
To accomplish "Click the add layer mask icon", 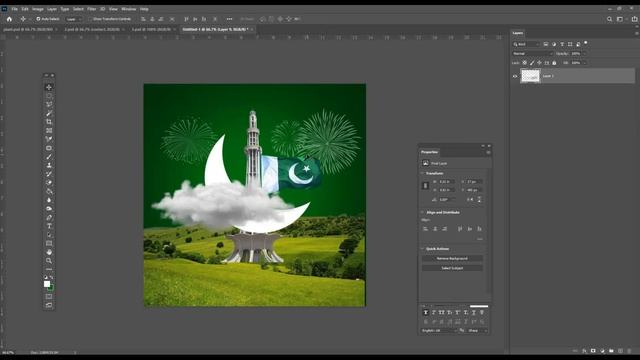I will click(593, 351).
